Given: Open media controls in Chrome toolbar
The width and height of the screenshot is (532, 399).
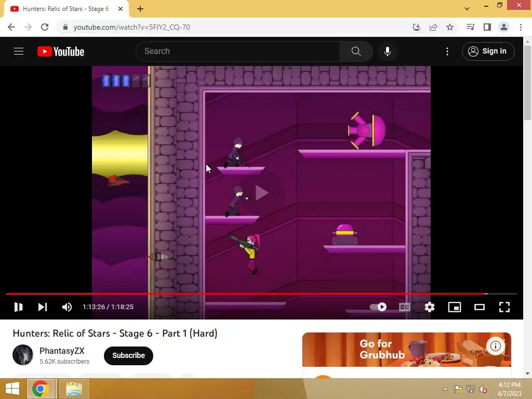Looking at the screenshot, I should pyautogui.click(x=470, y=27).
